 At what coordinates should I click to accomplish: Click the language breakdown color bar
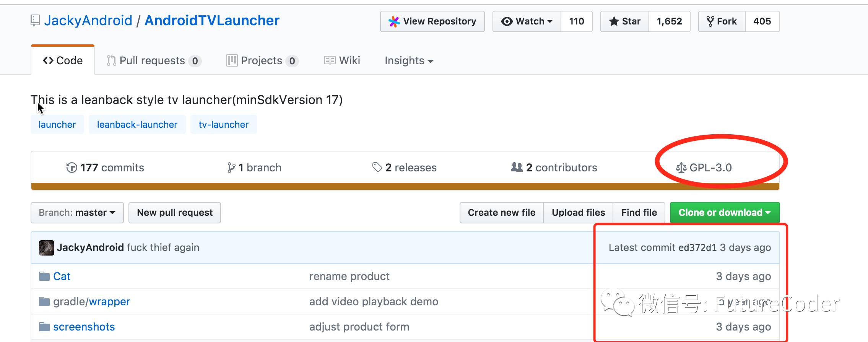[x=405, y=186]
